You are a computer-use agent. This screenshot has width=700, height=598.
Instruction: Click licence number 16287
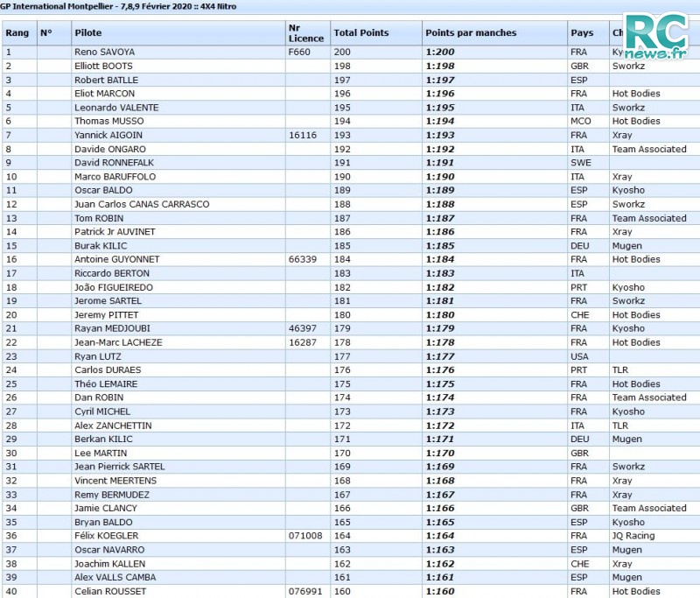click(x=303, y=343)
